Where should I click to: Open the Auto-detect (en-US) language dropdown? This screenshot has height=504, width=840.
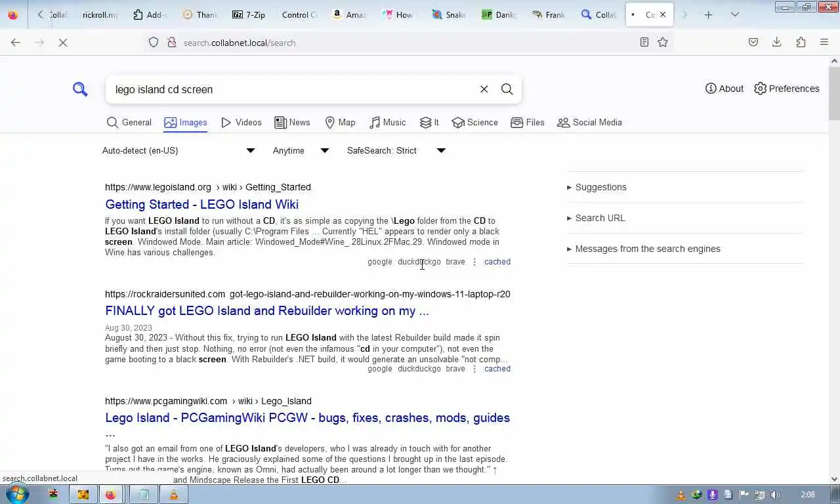178,150
